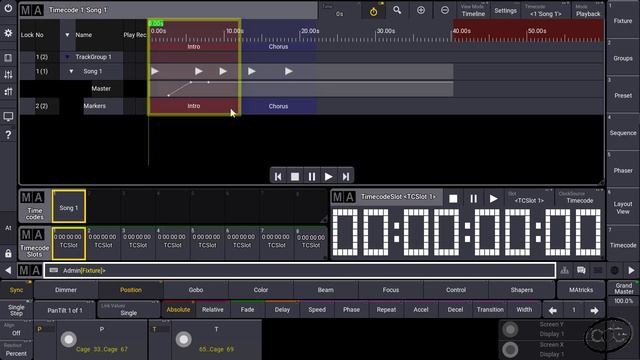This screenshot has height=360, width=640.
Task: Select the Delay layer
Action: tap(282, 310)
